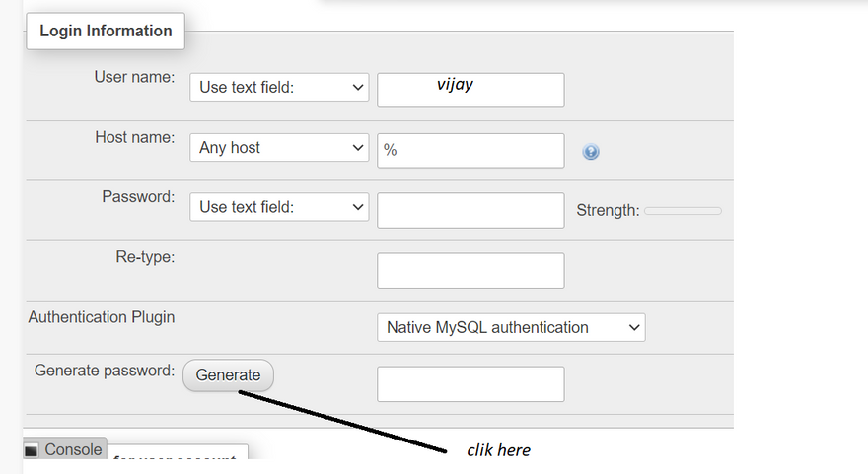
Task: Click the 'Re-type:' label
Action: [x=145, y=257]
